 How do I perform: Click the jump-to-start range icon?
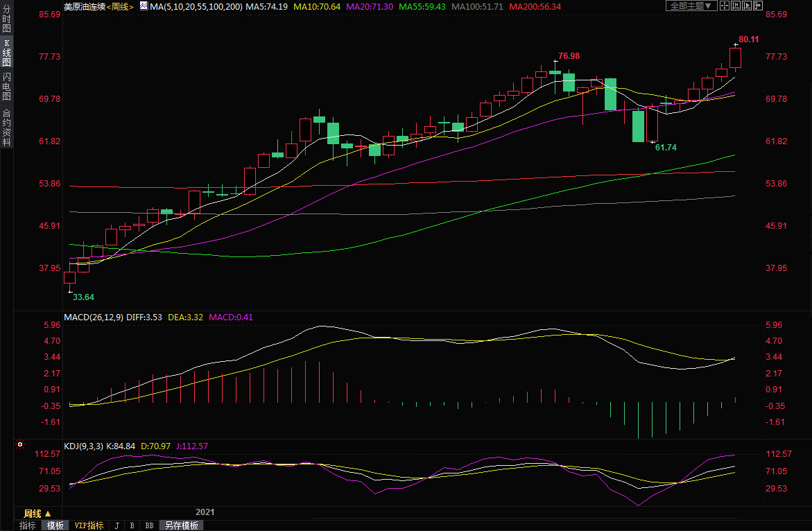click(736, 6)
